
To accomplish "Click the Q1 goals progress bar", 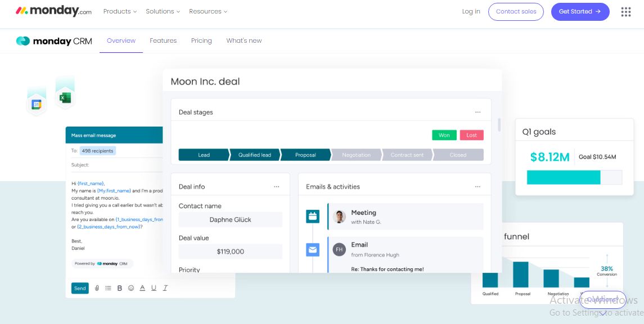I will pos(574,177).
